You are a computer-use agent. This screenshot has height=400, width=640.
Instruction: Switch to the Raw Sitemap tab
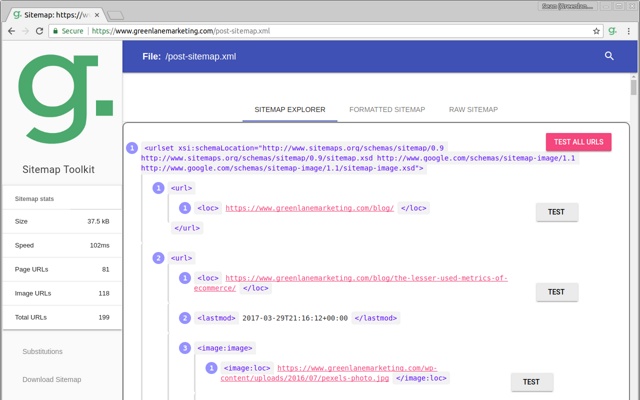coord(473,110)
